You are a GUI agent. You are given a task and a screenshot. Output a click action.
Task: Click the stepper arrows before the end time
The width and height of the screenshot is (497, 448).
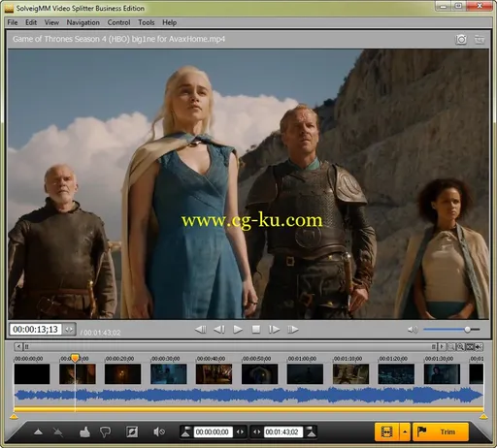point(256,432)
